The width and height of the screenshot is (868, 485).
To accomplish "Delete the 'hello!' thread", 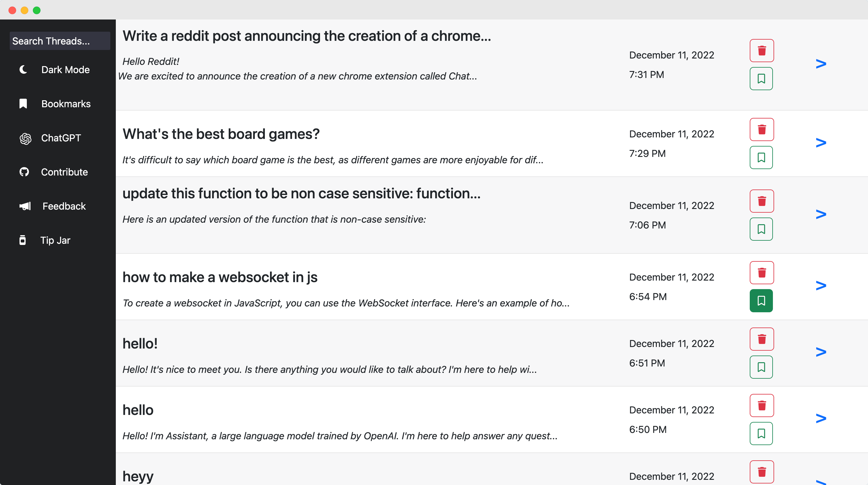I will pos(762,339).
